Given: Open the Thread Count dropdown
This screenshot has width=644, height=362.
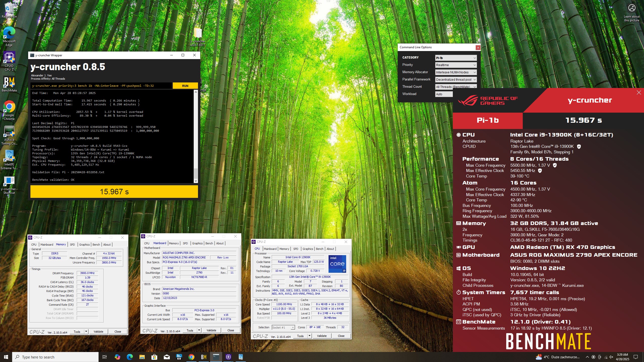Looking at the screenshot, I should coord(456,87).
